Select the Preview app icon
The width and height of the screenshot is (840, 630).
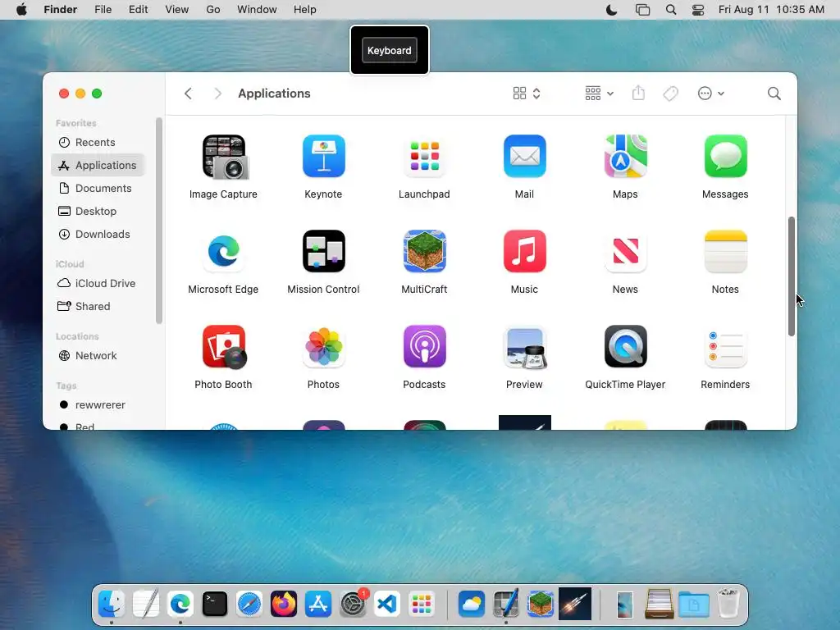pos(524,347)
